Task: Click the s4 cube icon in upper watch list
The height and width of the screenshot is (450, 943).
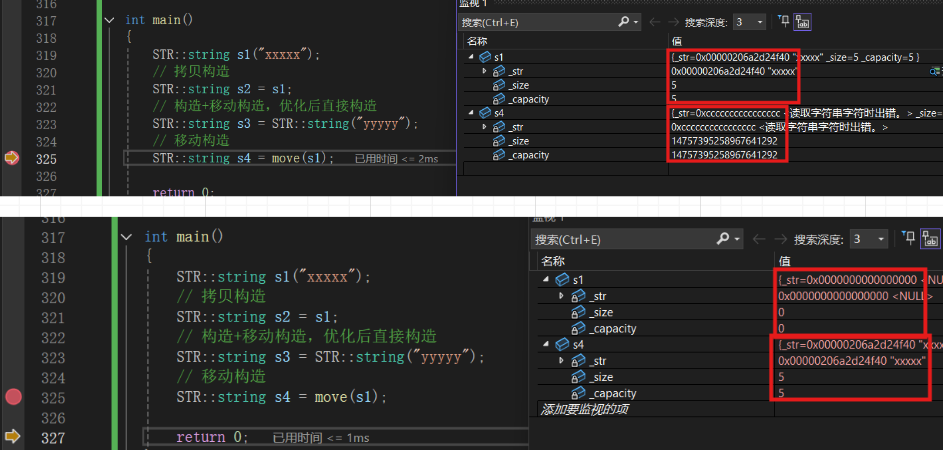Action: coord(485,112)
